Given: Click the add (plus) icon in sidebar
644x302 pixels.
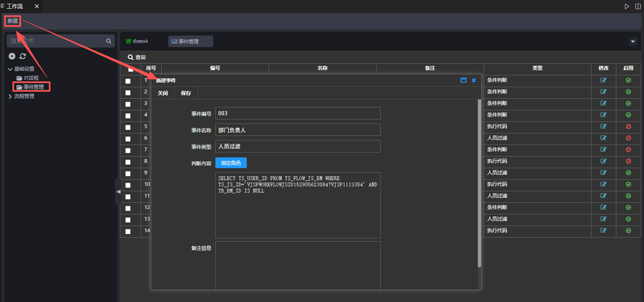Looking at the screenshot, I should 12,56.
